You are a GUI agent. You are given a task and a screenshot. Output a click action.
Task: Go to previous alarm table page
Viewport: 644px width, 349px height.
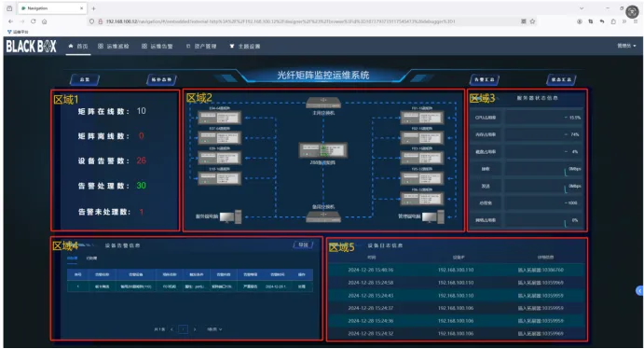tap(171, 329)
